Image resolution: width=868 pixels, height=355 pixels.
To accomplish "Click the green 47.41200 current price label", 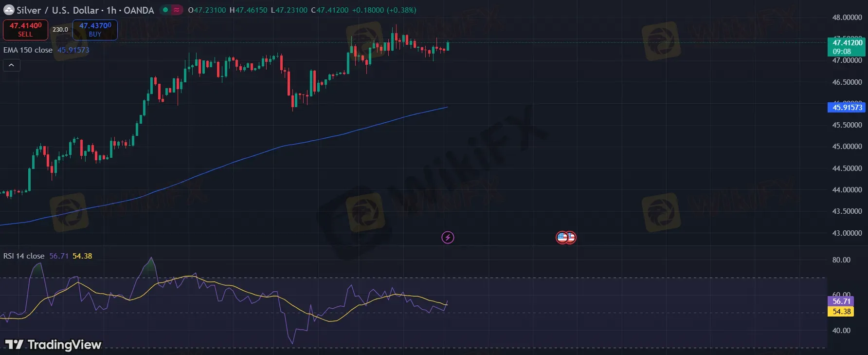I will 847,47.
